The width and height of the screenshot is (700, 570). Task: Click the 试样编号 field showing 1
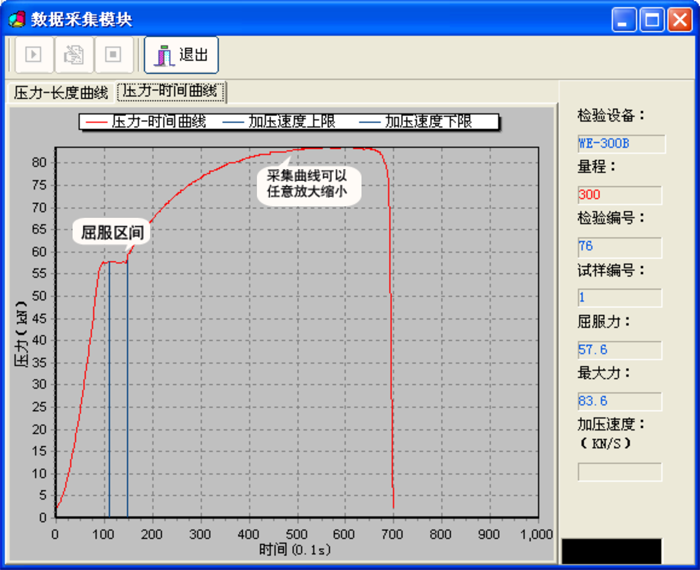pyautogui.click(x=620, y=297)
